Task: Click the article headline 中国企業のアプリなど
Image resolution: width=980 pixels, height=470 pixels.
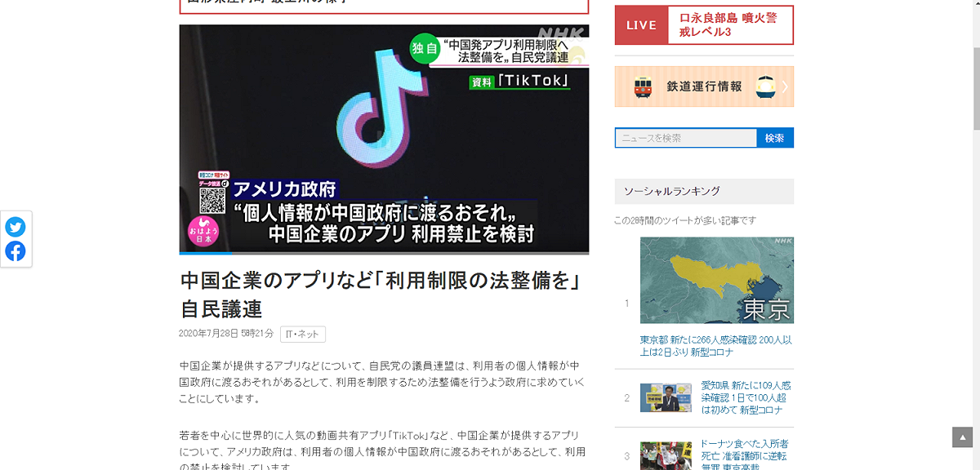Action: [x=380, y=295]
